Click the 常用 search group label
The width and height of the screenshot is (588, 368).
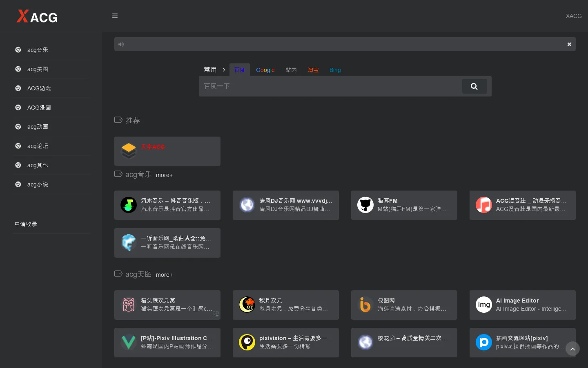click(x=210, y=70)
